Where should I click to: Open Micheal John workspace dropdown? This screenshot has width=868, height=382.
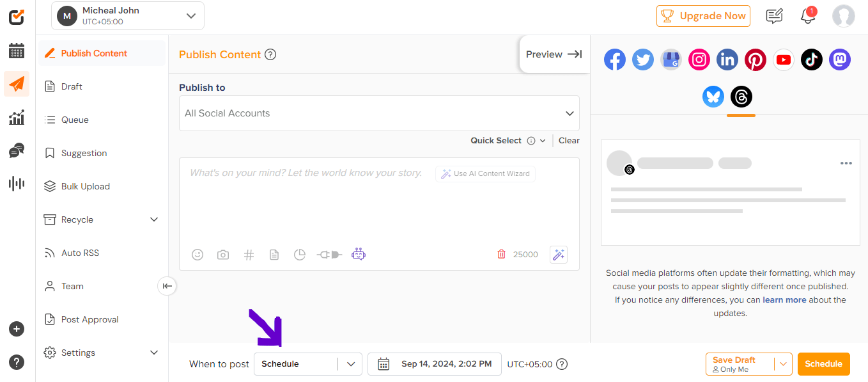coord(128,16)
